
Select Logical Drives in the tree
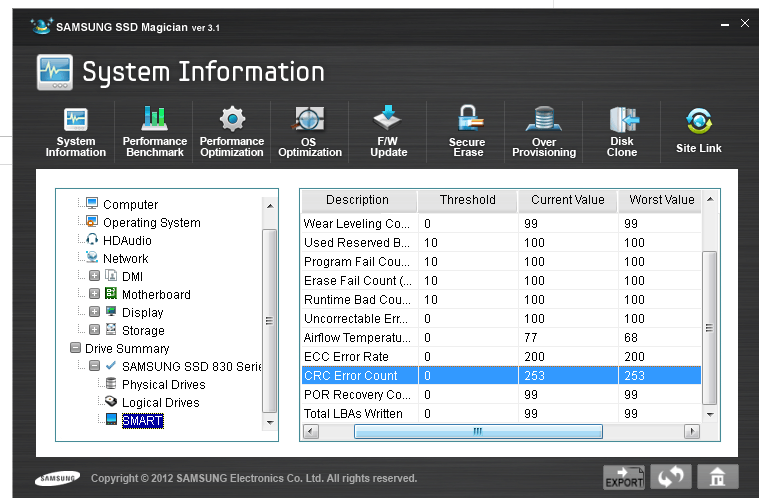pyautogui.click(x=160, y=403)
